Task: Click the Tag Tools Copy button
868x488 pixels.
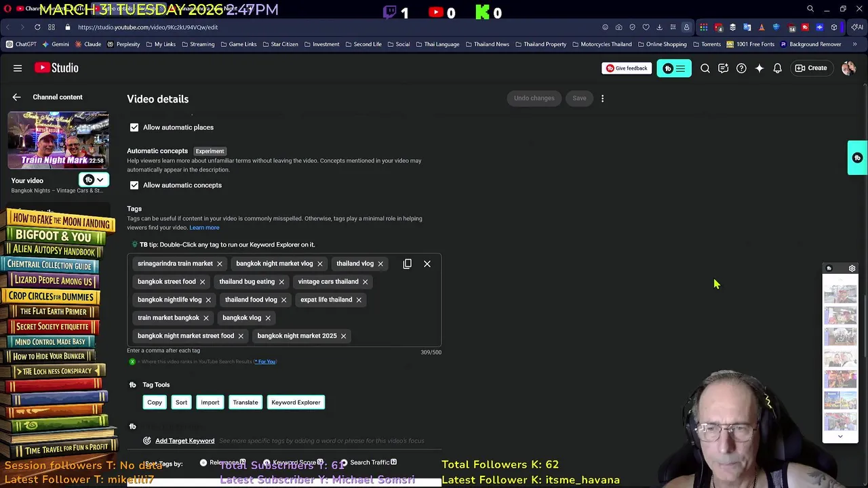Action: pos(155,403)
